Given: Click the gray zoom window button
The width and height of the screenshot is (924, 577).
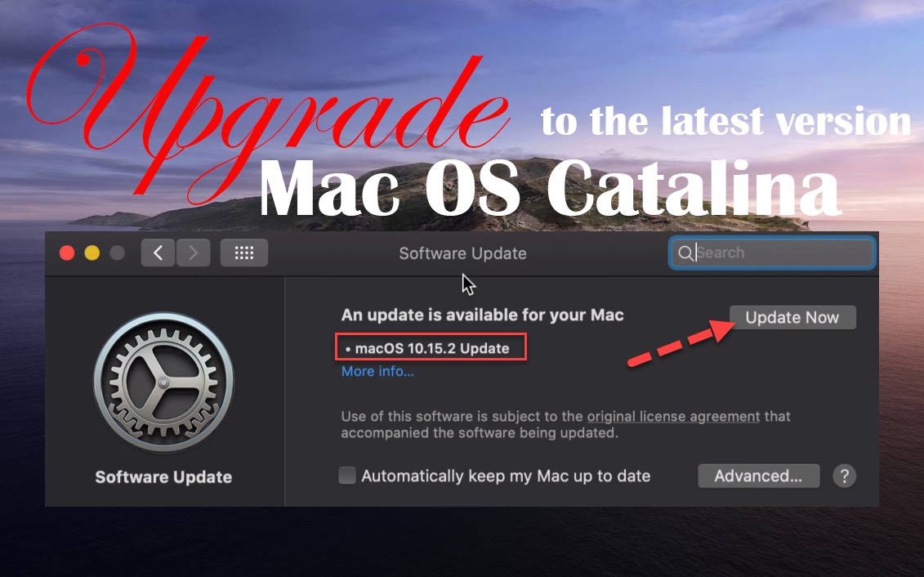Looking at the screenshot, I should [118, 253].
